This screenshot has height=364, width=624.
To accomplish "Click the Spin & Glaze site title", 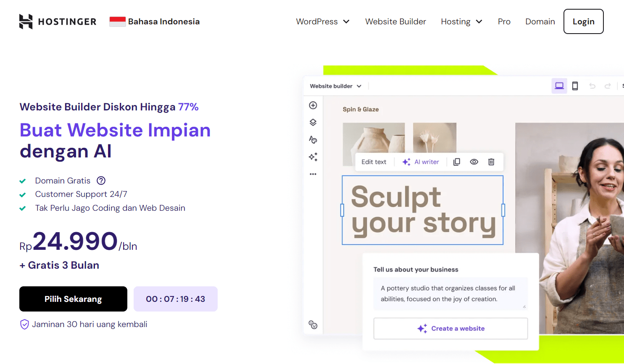I will 361,109.
